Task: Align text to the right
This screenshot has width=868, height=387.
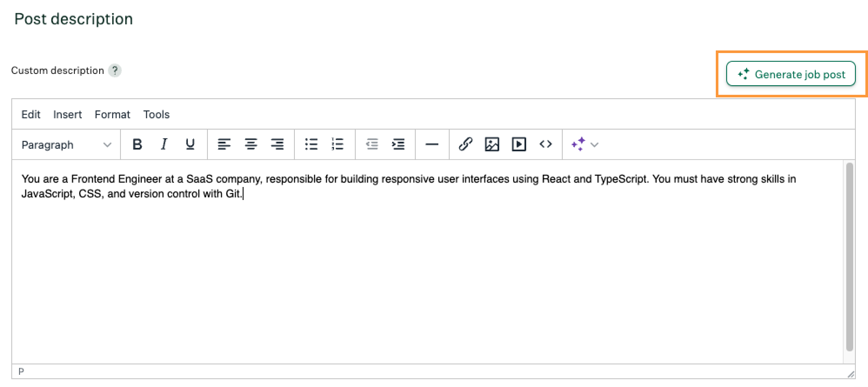Action: [277, 144]
